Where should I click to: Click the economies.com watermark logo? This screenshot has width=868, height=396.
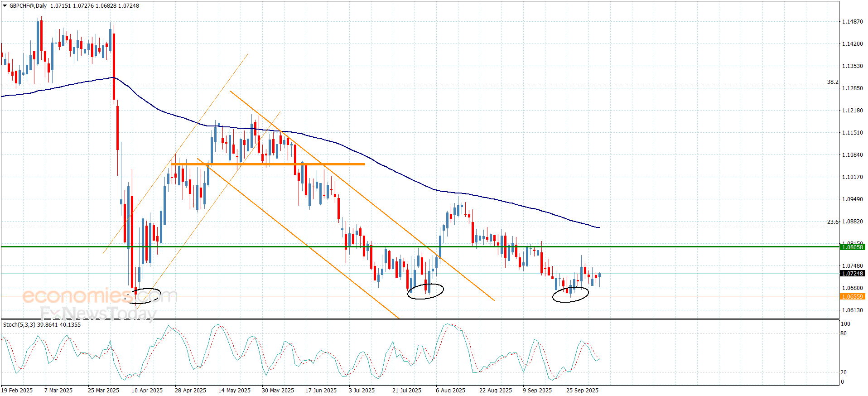[99, 296]
